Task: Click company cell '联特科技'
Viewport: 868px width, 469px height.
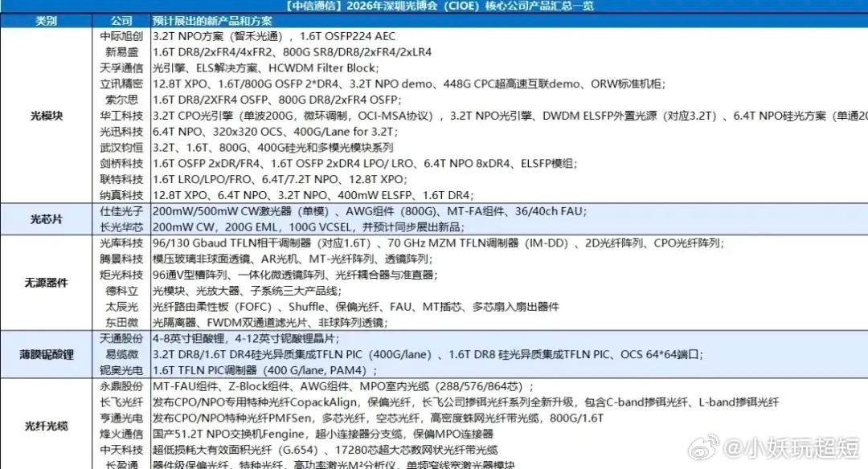Action: click(x=121, y=180)
